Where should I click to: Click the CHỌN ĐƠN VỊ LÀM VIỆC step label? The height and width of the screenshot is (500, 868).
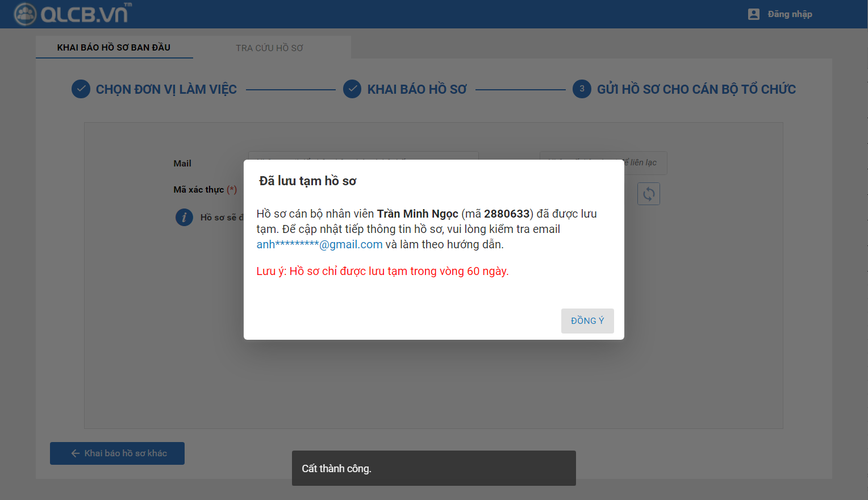(x=166, y=89)
